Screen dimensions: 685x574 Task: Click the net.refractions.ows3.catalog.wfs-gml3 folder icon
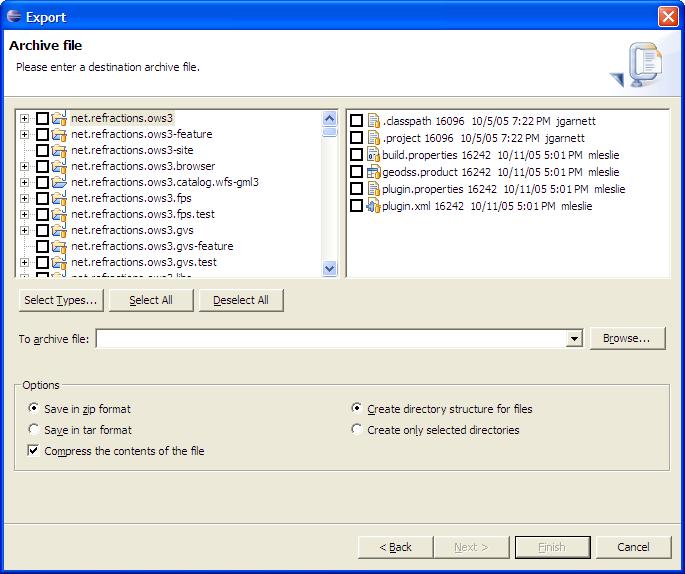[x=58, y=182]
